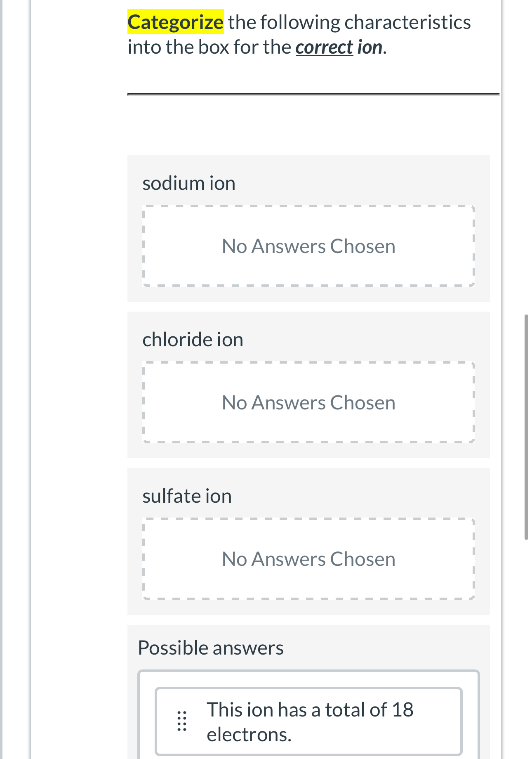This screenshot has height=759, width=532.
Task: Click the highlighted word 'Categorize'
Action: (175, 22)
